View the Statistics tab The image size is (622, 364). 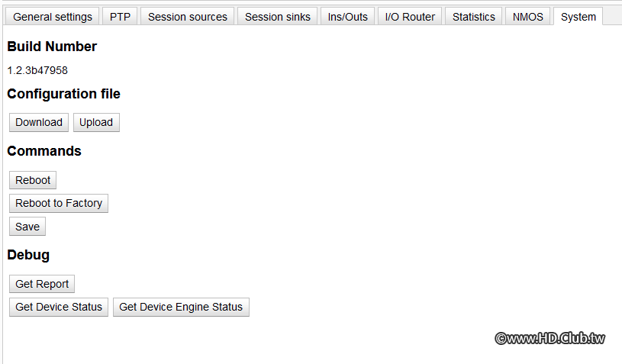point(473,17)
